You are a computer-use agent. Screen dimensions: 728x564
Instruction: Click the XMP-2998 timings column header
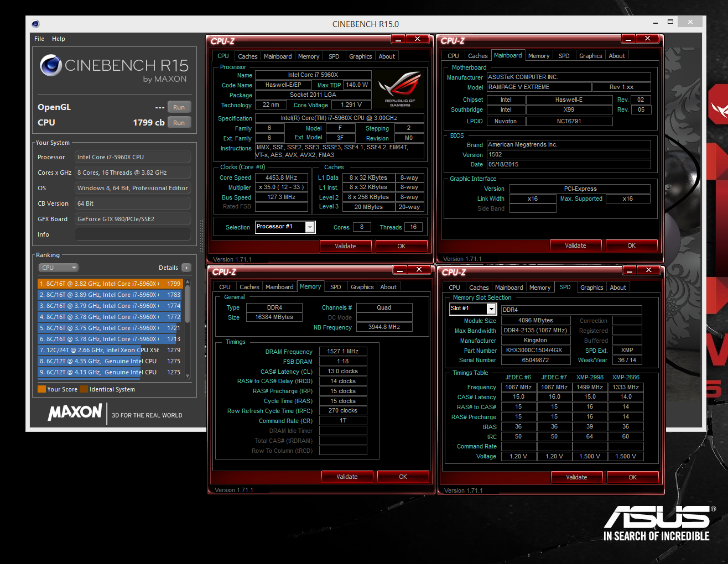pos(590,377)
